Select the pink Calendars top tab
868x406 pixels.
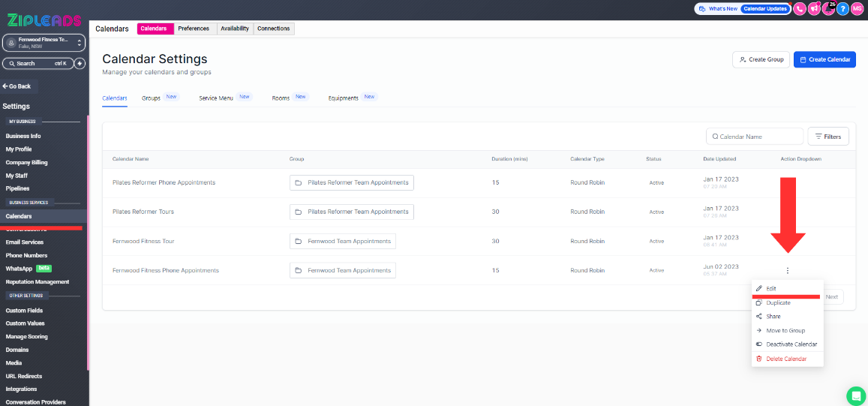[x=155, y=29]
